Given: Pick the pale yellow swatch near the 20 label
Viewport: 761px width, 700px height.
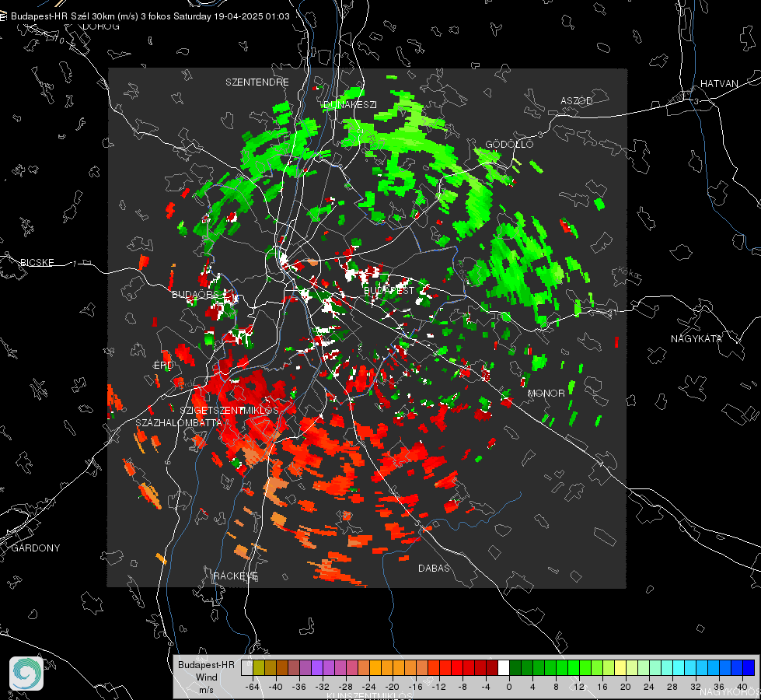Looking at the screenshot, I should pyautogui.click(x=620, y=668).
